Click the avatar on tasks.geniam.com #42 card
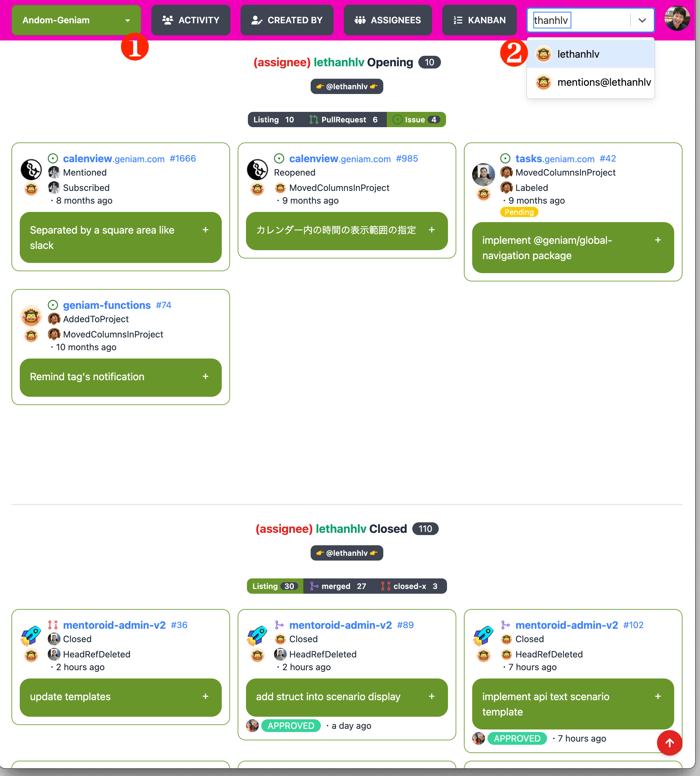This screenshot has width=700, height=776. [x=483, y=174]
